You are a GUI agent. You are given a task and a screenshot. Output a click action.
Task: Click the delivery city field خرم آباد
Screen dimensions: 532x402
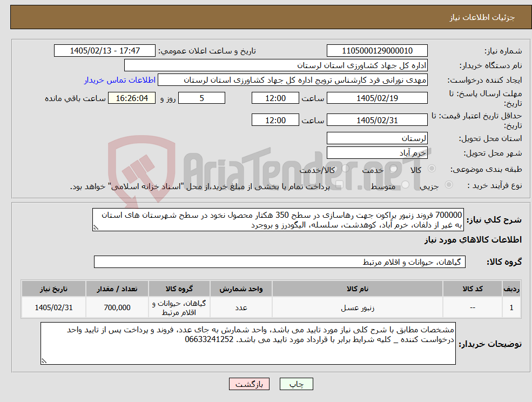[x=377, y=153]
